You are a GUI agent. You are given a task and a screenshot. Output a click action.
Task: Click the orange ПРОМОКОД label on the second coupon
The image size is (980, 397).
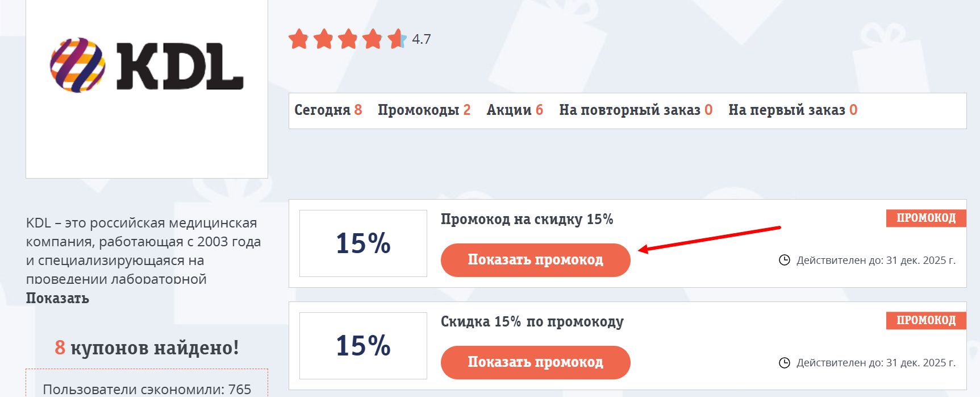coord(925,321)
